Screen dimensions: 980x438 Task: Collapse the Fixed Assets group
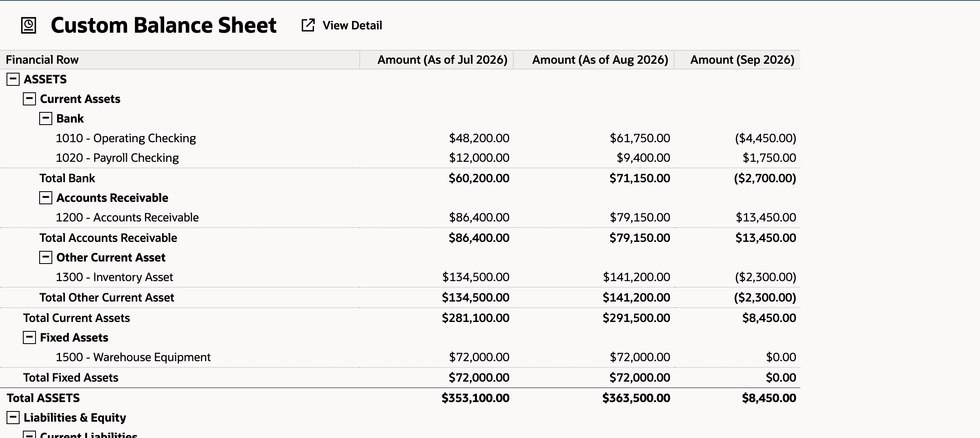pyautogui.click(x=29, y=337)
